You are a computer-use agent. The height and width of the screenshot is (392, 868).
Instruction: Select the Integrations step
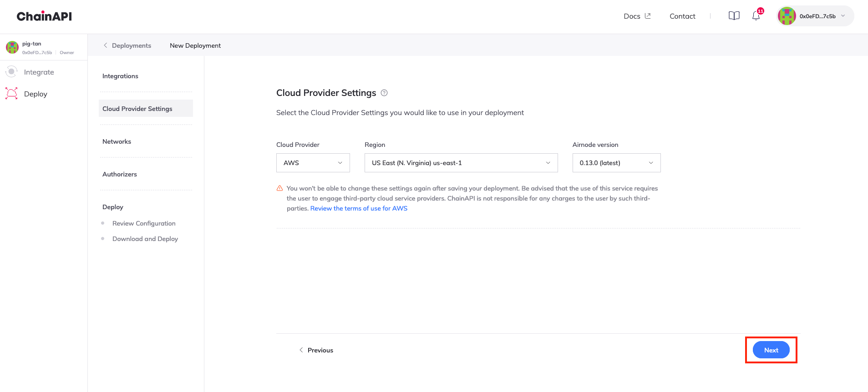[120, 76]
